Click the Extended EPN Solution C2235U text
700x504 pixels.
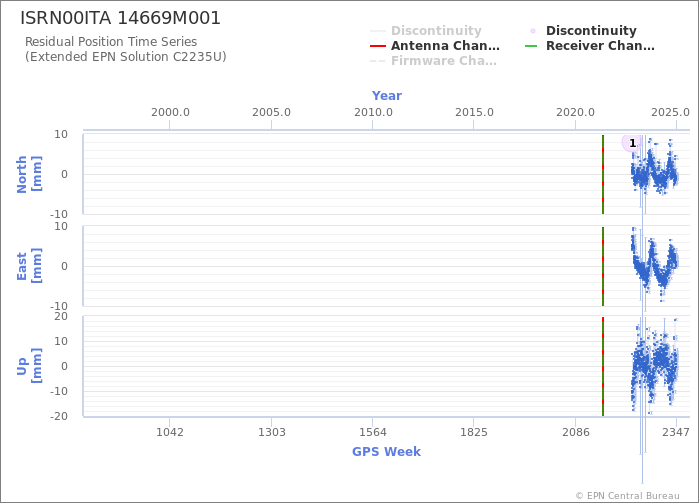(x=125, y=57)
